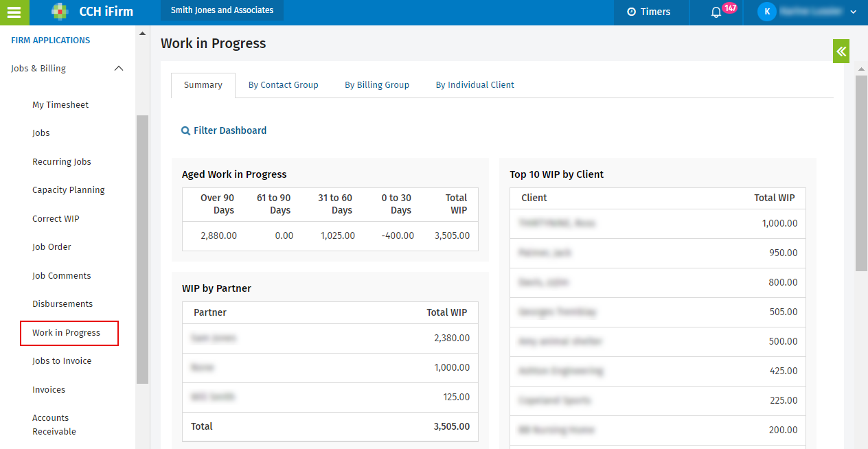Collapse the right-side panel with double chevron
The height and width of the screenshot is (449, 868).
coord(841,51)
